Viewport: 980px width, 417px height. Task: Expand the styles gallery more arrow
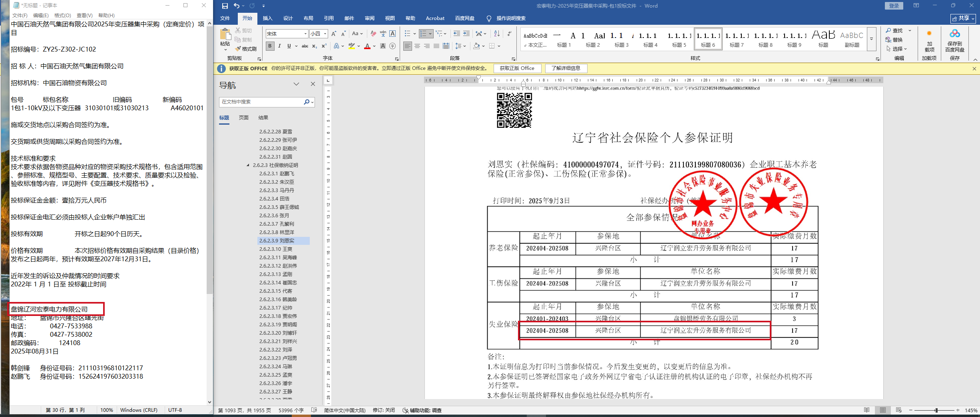[x=872, y=39]
